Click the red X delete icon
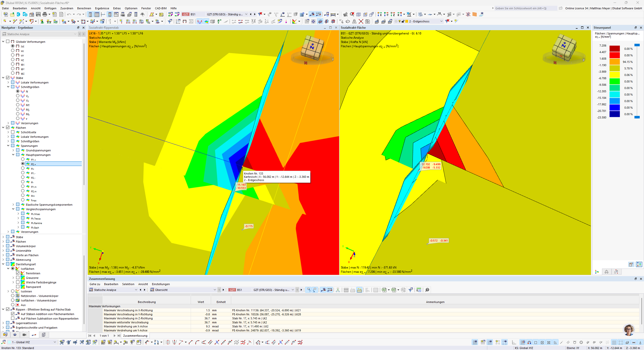The height and width of the screenshot is (350, 644). pos(361,21)
